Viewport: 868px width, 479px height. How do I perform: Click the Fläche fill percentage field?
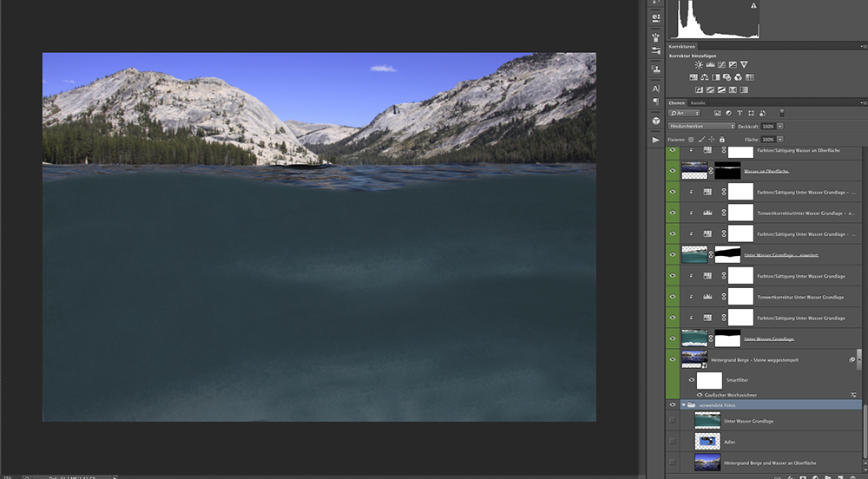click(x=767, y=139)
